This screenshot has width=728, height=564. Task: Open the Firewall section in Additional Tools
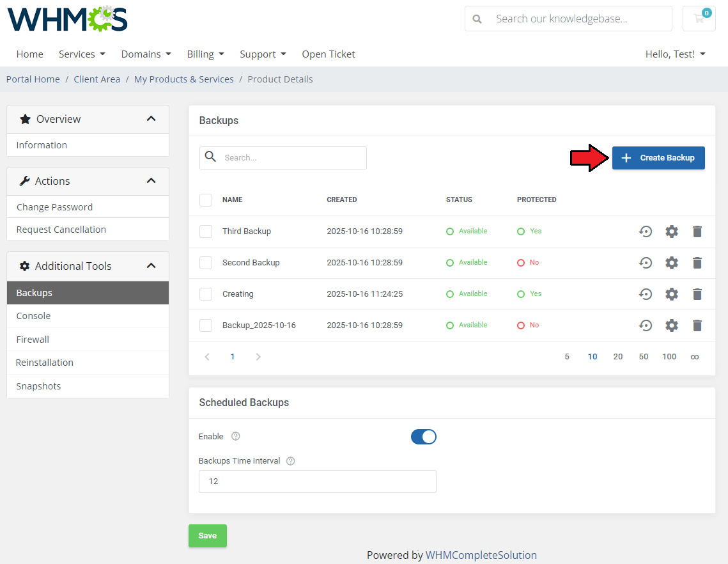tap(33, 339)
